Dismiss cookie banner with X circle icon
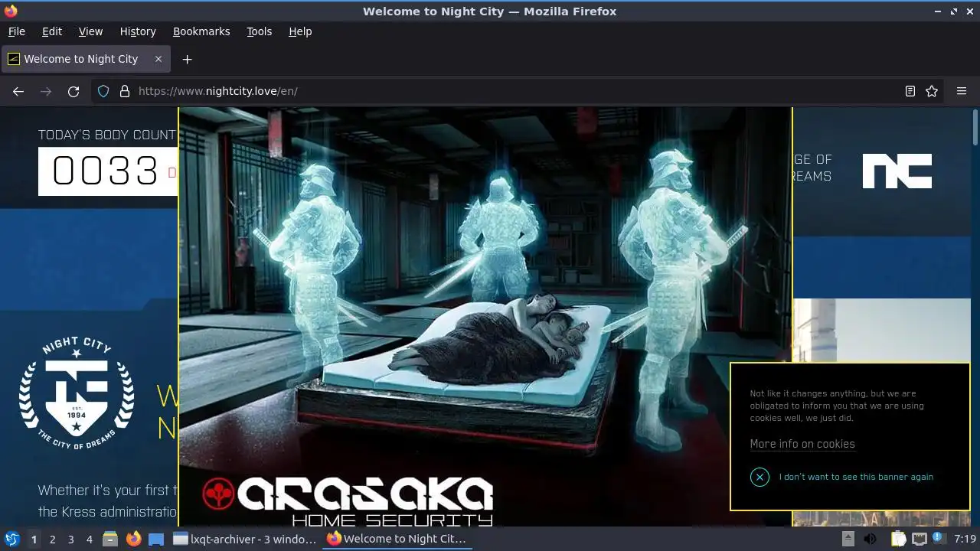The width and height of the screenshot is (980, 551). coord(759,477)
